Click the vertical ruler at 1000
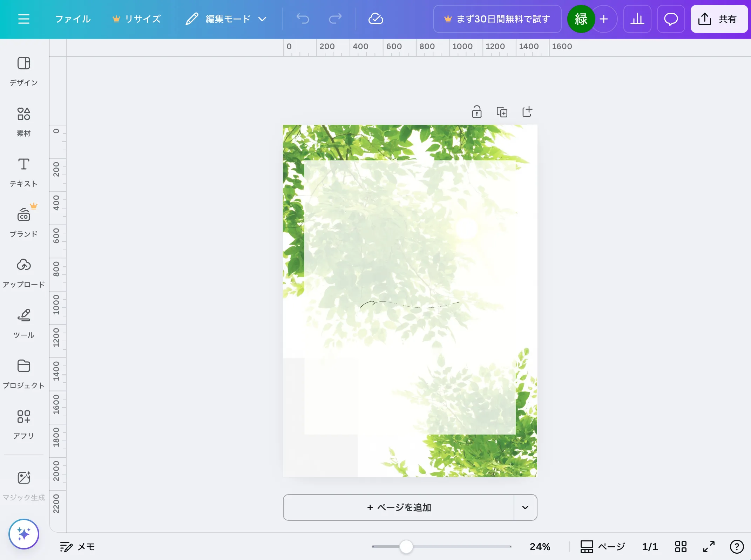Screen dimensions: 751x560 [x=56, y=305]
